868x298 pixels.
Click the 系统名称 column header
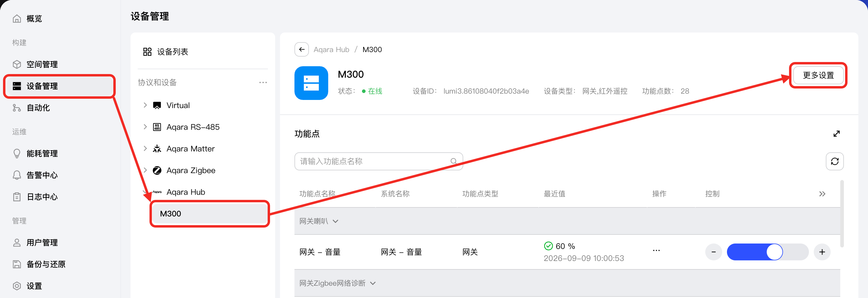tap(395, 194)
